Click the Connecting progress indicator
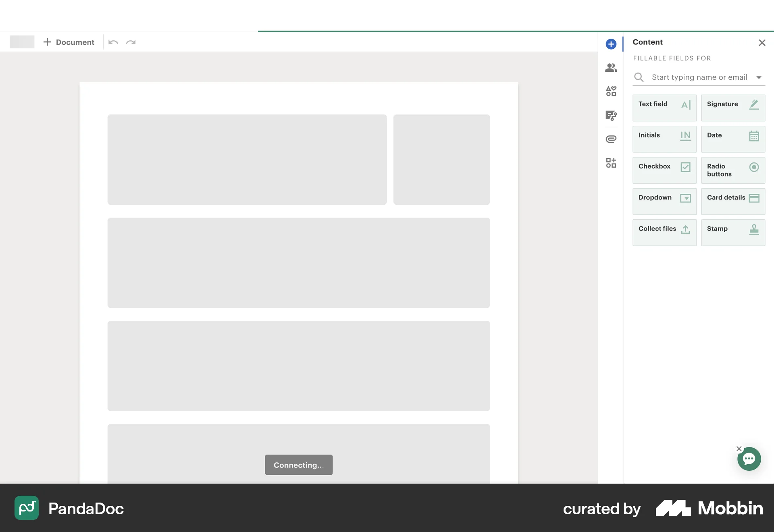 pyautogui.click(x=298, y=465)
